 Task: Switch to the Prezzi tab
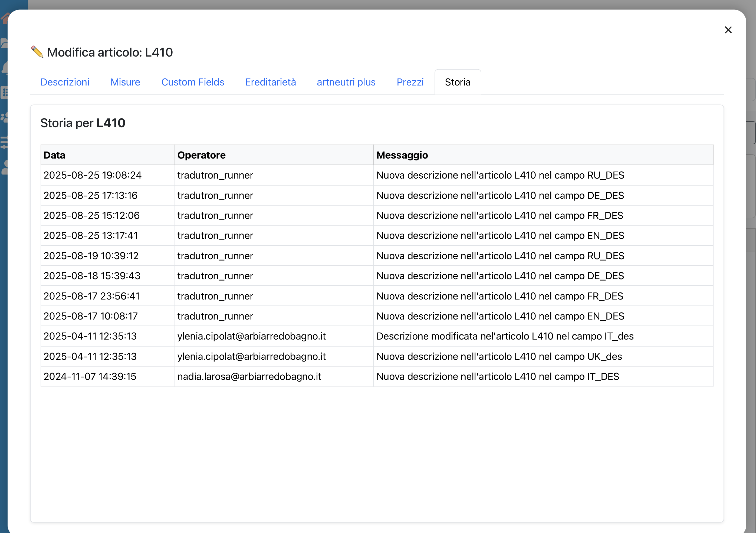[410, 82]
